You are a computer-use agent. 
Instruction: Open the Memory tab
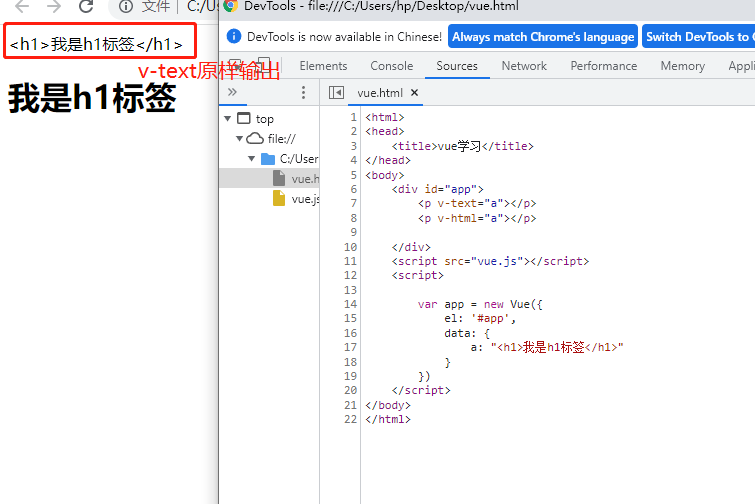click(683, 66)
